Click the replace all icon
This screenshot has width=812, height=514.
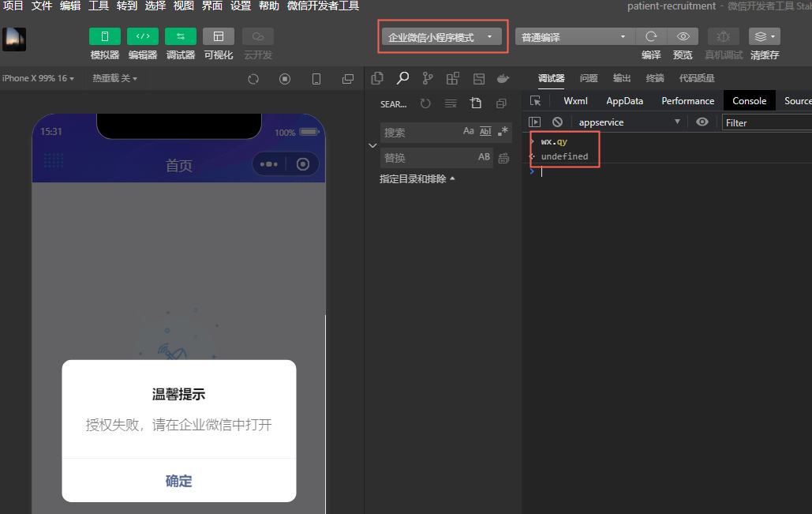[x=503, y=158]
